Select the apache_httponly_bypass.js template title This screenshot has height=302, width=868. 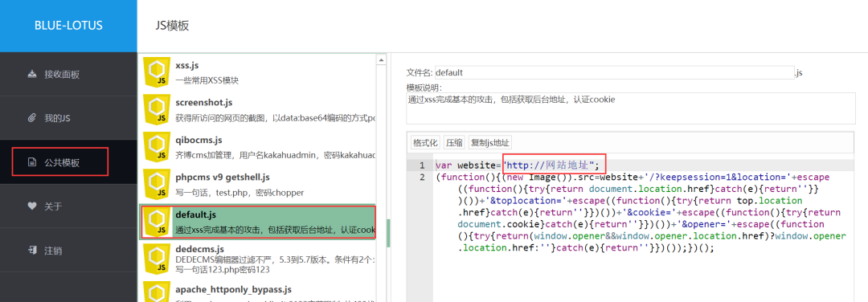(234, 289)
